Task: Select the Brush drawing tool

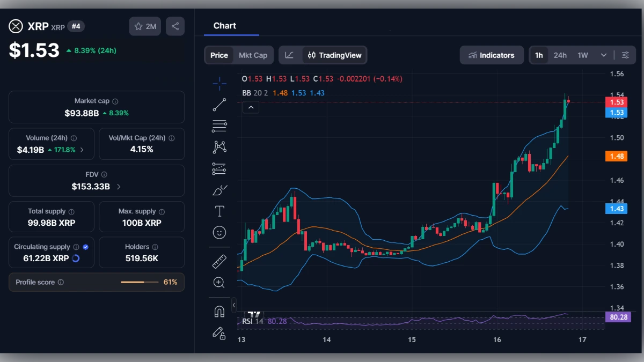Action: tap(219, 189)
